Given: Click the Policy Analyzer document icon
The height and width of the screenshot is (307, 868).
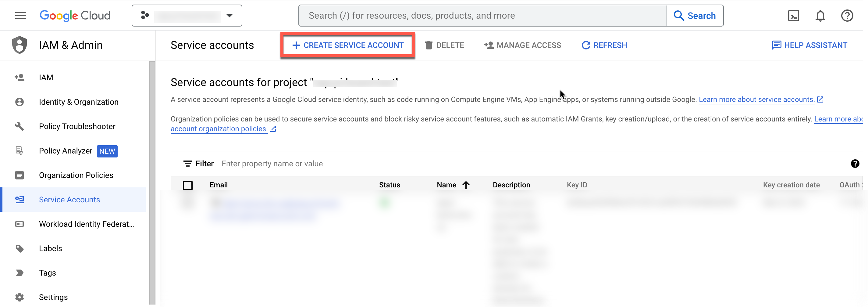Looking at the screenshot, I should click(20, 151).
